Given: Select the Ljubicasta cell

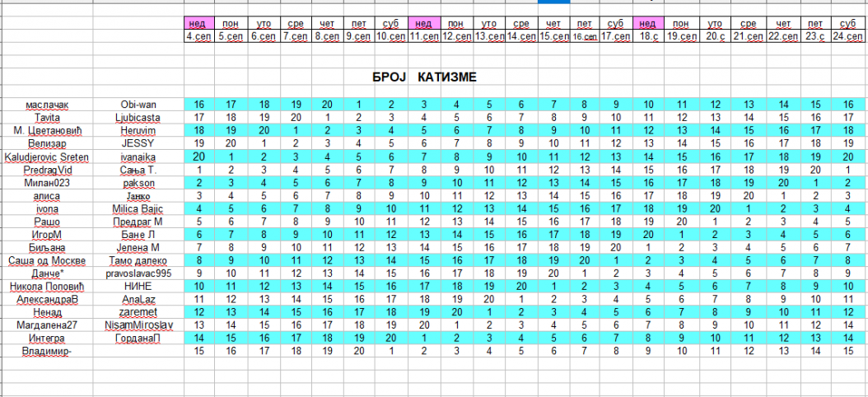Looking at the screenshot, I should tap(138, 118).
